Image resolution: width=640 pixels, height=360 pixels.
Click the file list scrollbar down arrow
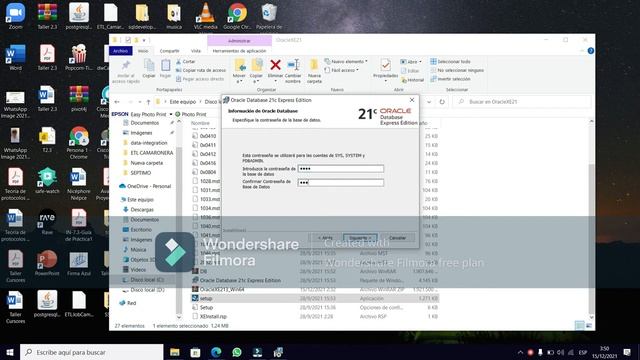(591, 317)
